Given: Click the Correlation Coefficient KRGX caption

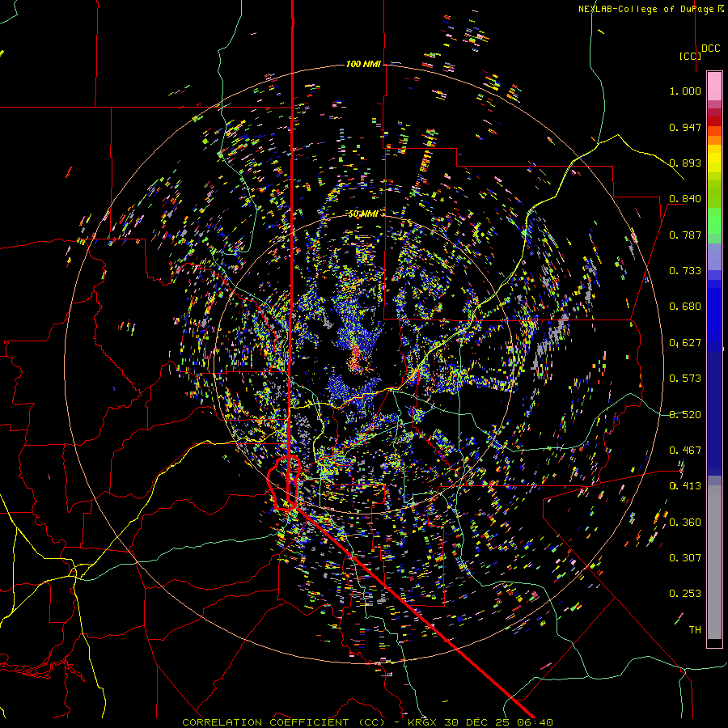Looking at the screenshot, I should click(367, 722).
